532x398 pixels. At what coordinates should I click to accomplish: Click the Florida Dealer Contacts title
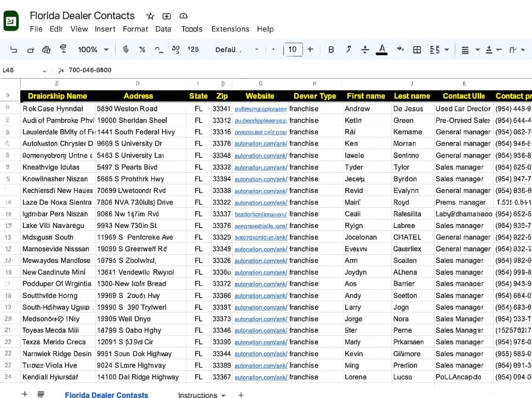click(82, 15)
